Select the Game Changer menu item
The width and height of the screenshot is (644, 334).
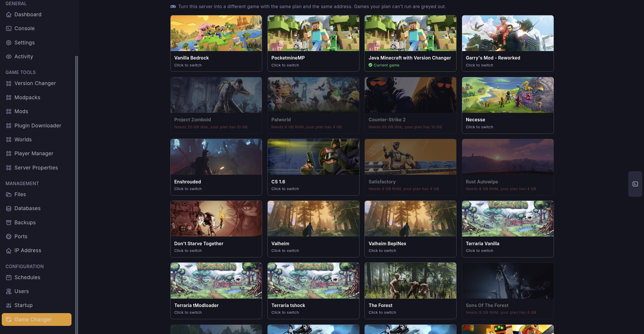coord(37,319)
